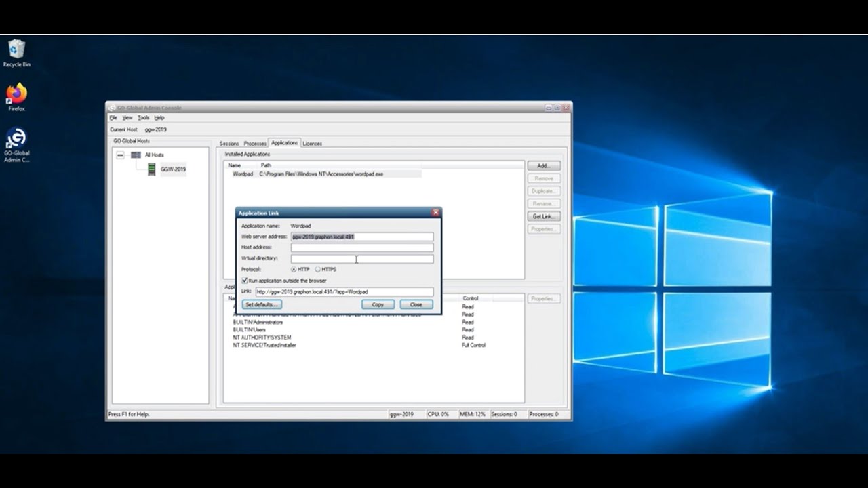Click the Full Control permission value

(473, 346)
